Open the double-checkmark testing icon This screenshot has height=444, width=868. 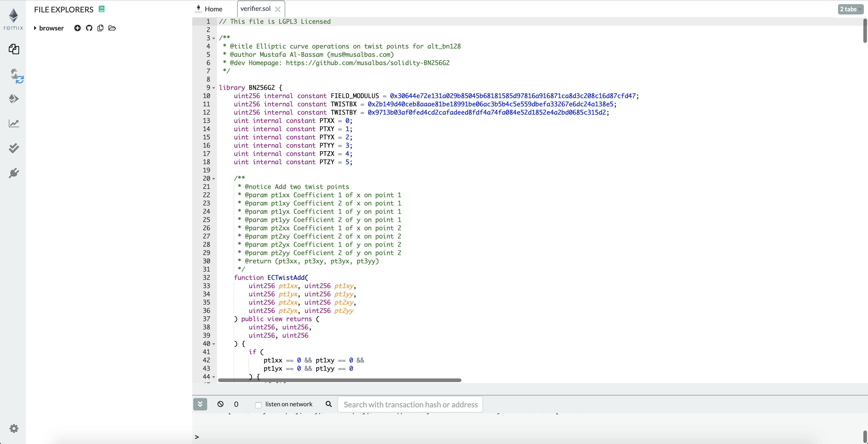14,148
